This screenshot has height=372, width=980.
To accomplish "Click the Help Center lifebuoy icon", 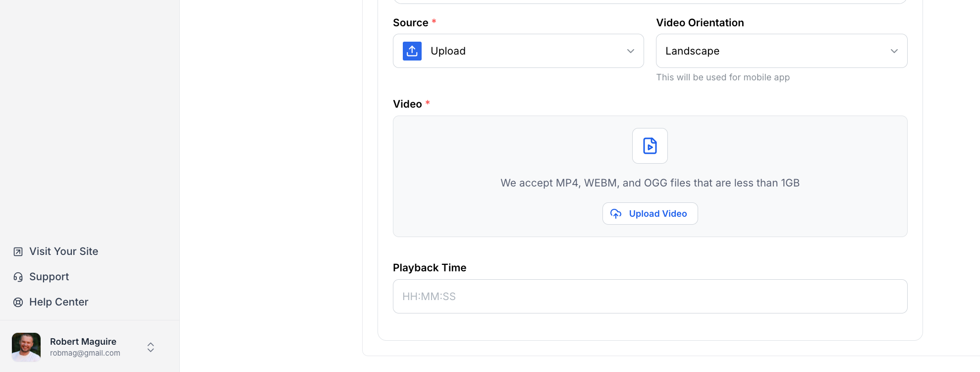I will (18, 303).
